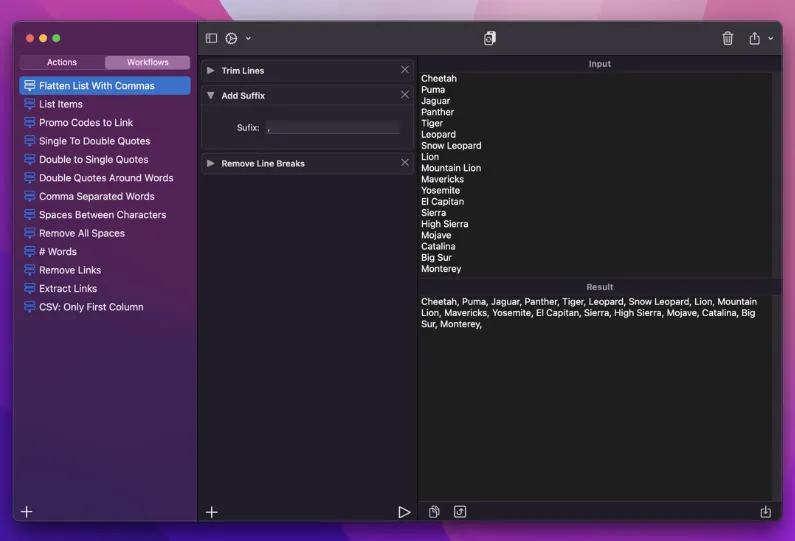Expand the Remove Line Breaks step
Viewport: 795px width, 541px height.
point(210,163)
